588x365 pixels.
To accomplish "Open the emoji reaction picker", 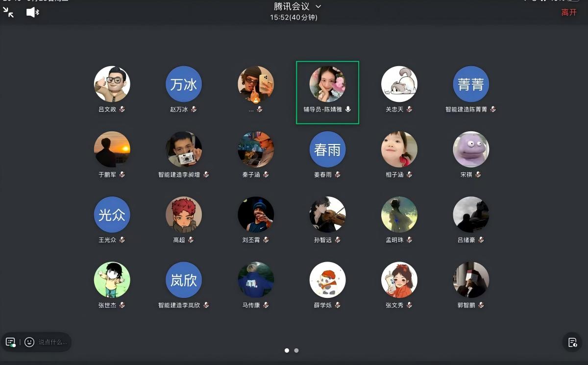I will [29, 342].
